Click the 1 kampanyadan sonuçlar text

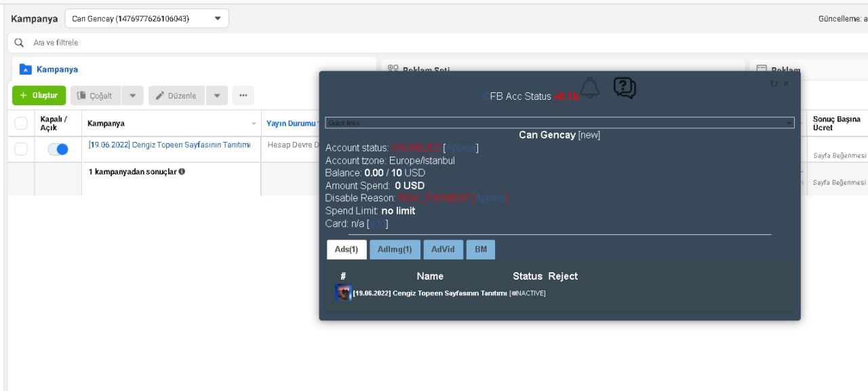click(132, 172)
